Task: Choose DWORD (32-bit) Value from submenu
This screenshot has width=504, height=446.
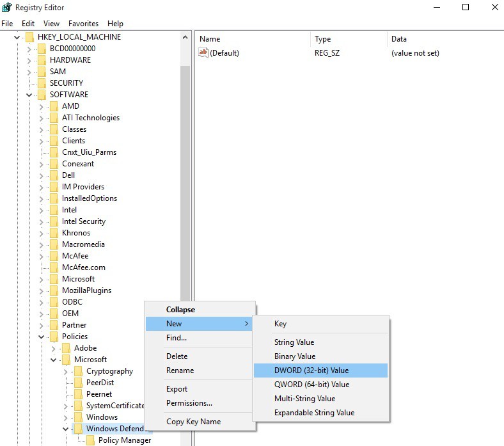Action: 311,370
